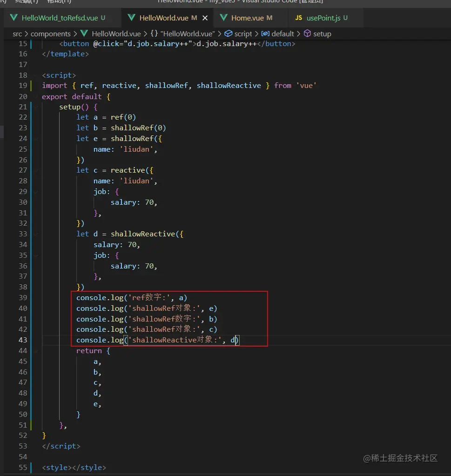Click the script cube icon in the breadcrumb
Image resolution: width=451 pixels, height=476 pixels.
point(229,34)
